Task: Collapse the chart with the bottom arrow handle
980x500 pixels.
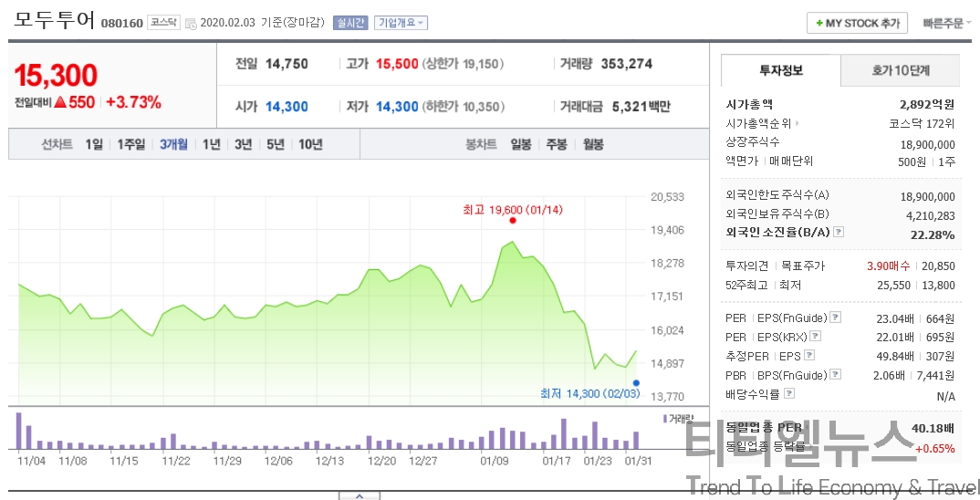Action: tap(360, 495)
